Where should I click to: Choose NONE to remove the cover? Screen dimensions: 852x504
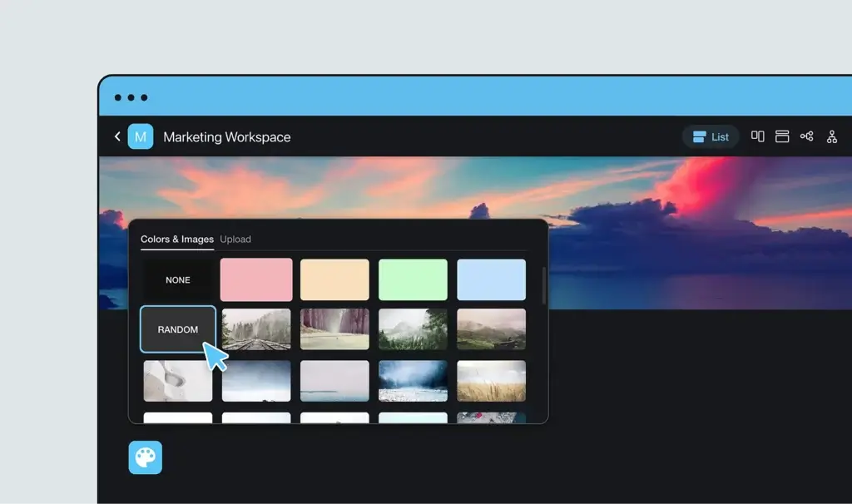(x=178, y=280)
